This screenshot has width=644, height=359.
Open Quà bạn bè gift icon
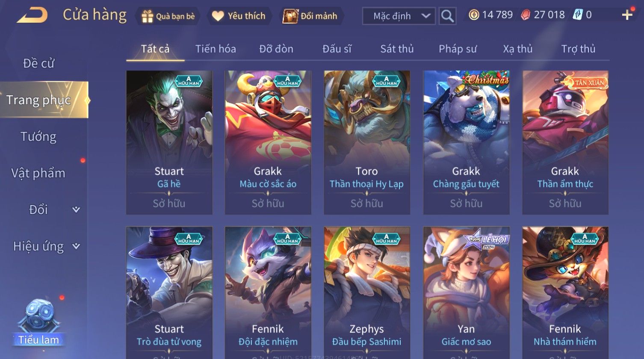pos(147,16)
